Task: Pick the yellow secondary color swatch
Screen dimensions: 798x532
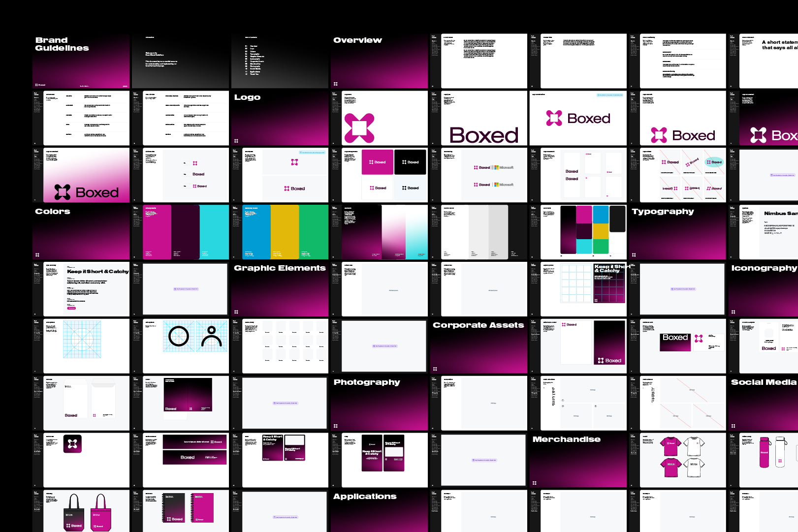Action: pos(285,232)
